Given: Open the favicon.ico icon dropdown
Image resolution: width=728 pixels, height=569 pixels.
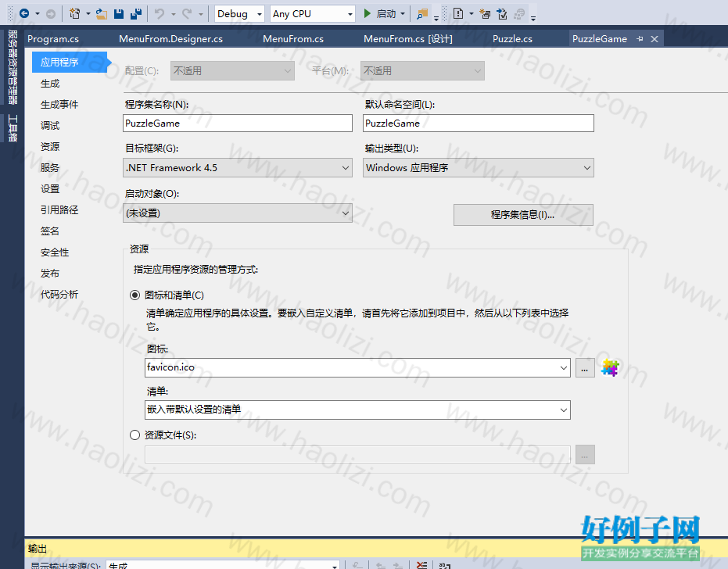Looking at the screenshot, I should point(357,367).
